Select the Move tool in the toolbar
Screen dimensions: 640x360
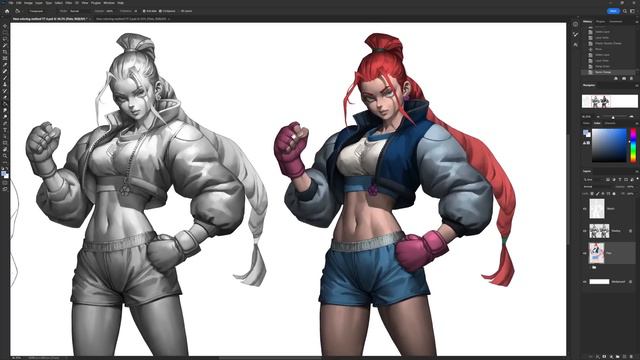coord(5,26)
